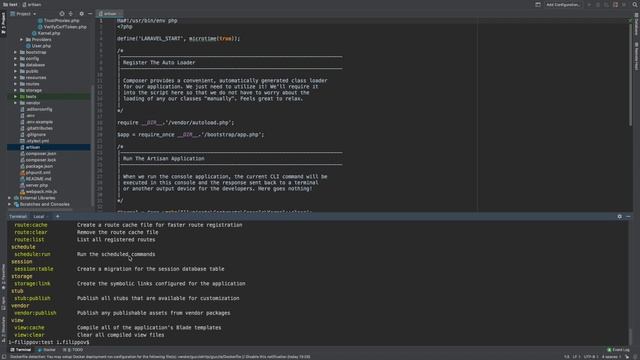Click the 'schedule:run' command text in terminal
The height and width of the screenshot is (360, 640).
33,254
